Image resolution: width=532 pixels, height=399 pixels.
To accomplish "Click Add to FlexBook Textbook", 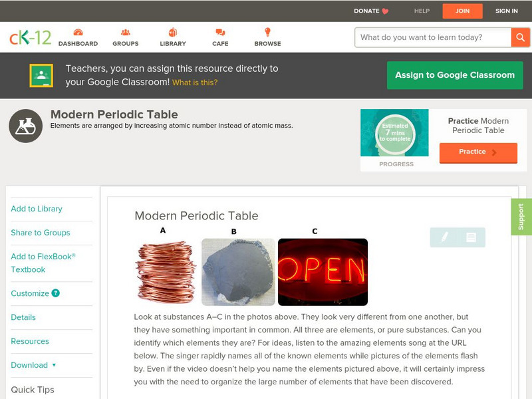I will [43, 263].
